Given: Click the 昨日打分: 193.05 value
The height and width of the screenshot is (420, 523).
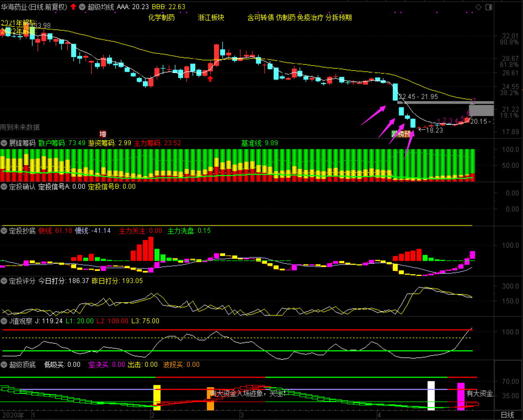Looking at the screenshot, I should pyautogui.click(x=117, y=281).
